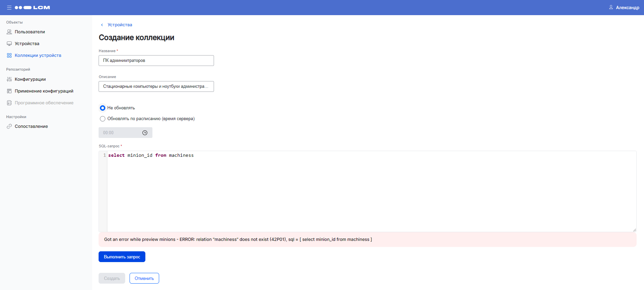
Task: Click the Коллекции устройств grid icon
Action: (9, 56)
